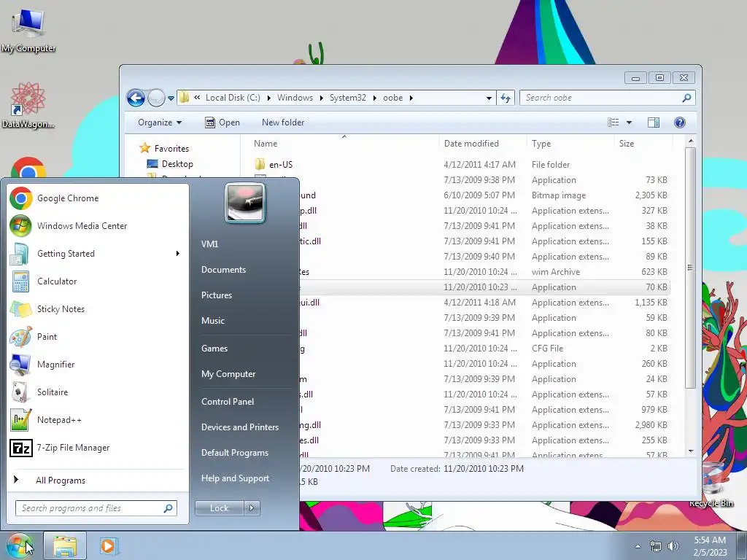Click System32 in the address breadcrumb
Screen dimensions: 747x560
348,98
